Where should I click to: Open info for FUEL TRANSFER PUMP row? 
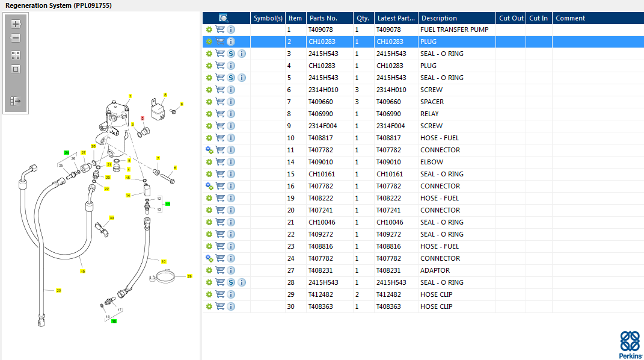click(x=231, y=29)
